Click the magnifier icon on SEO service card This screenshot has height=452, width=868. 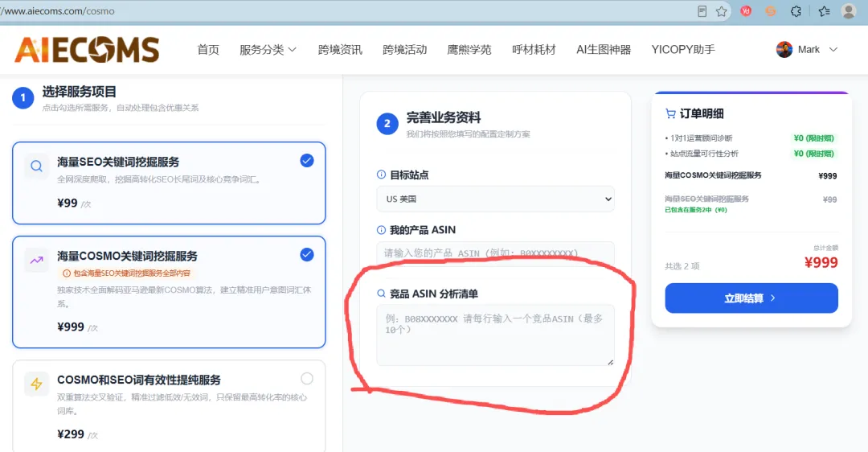point(36,166)
